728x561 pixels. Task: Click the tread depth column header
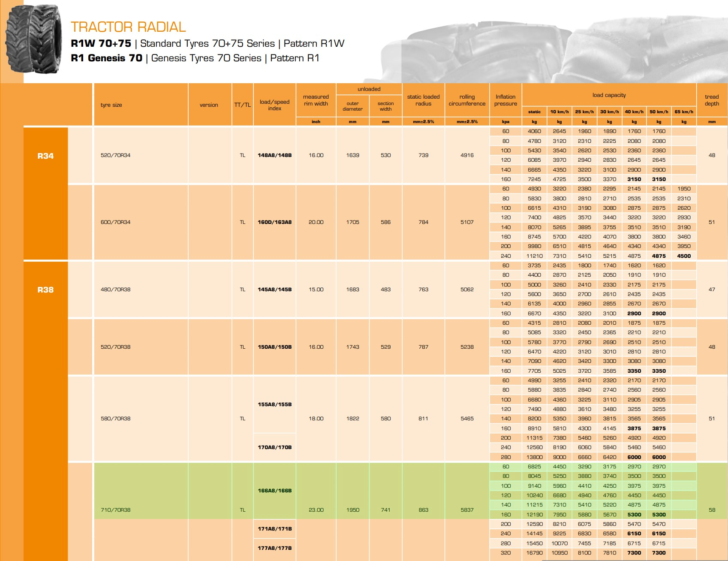(712, 100)
